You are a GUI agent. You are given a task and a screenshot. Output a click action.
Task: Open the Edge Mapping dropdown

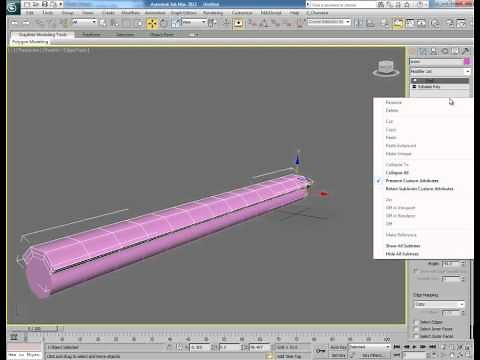coord(439,304)
